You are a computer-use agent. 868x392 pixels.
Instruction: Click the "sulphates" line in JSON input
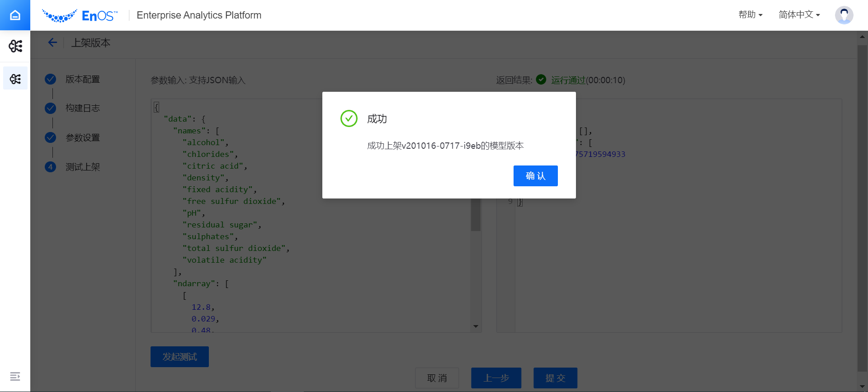pos(210,236)
